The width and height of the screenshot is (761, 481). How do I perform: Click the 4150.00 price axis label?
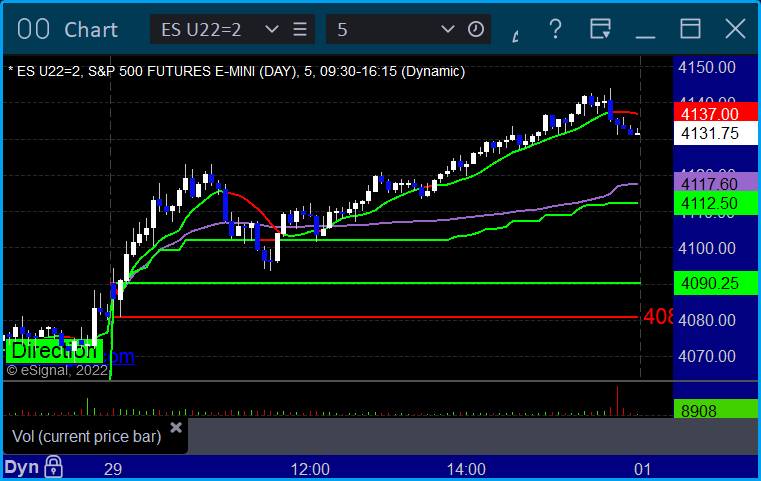[x=707, y=67]
